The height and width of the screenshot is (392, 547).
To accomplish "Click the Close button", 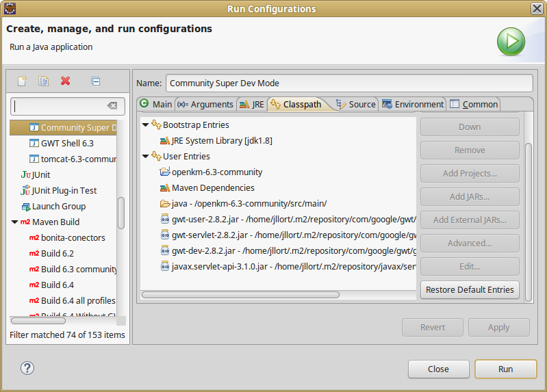I will coord(439,369).
